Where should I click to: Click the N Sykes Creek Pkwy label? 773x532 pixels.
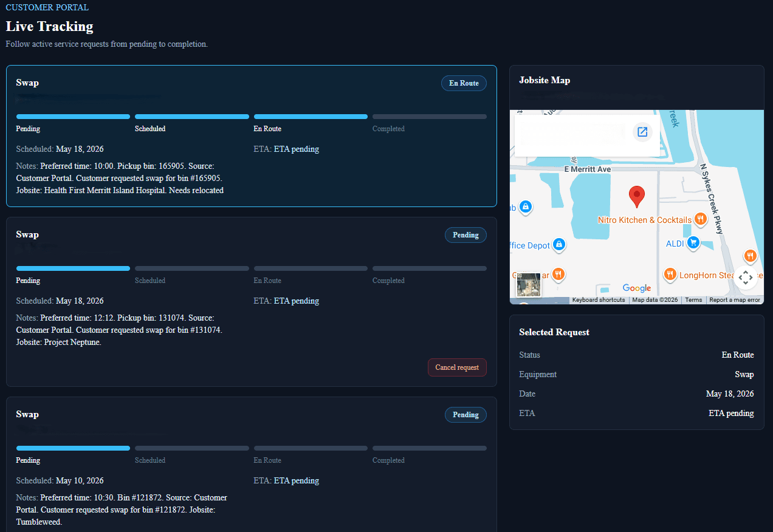point(712,198)
